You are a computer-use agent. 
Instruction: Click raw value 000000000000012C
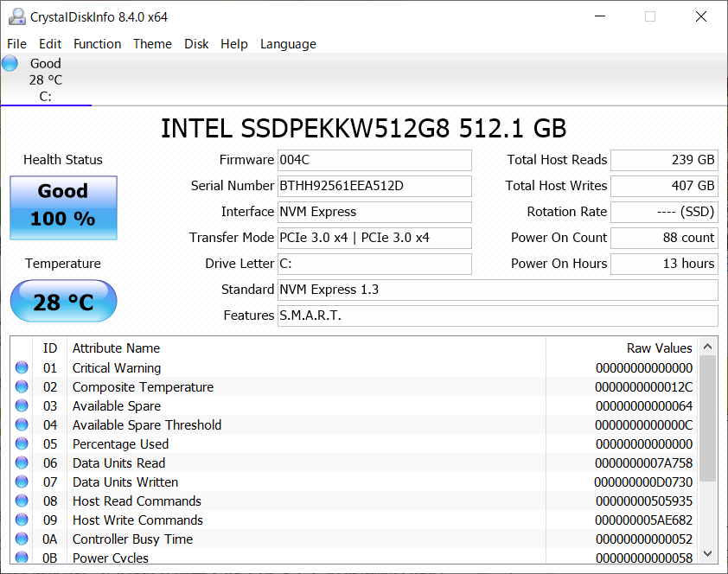pyautogui.click(x=644, y=387)
